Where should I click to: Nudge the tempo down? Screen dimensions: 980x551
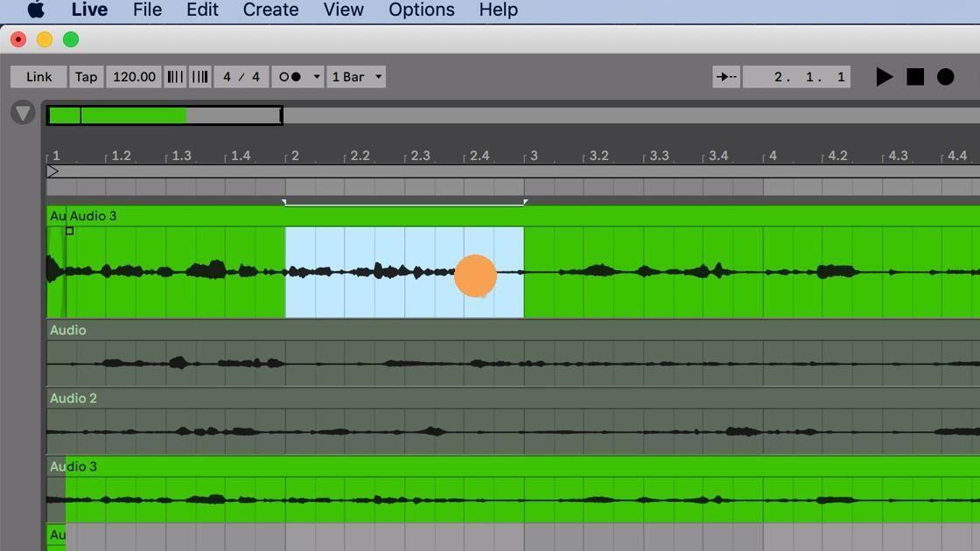[x=175, y=77]
